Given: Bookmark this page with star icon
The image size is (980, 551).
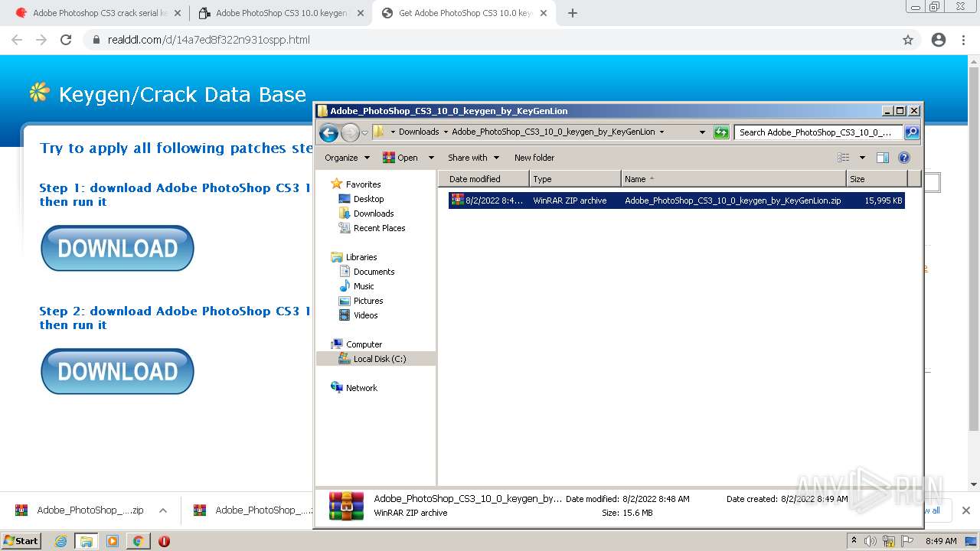Looking at the screenshot, I should point(908,40).
